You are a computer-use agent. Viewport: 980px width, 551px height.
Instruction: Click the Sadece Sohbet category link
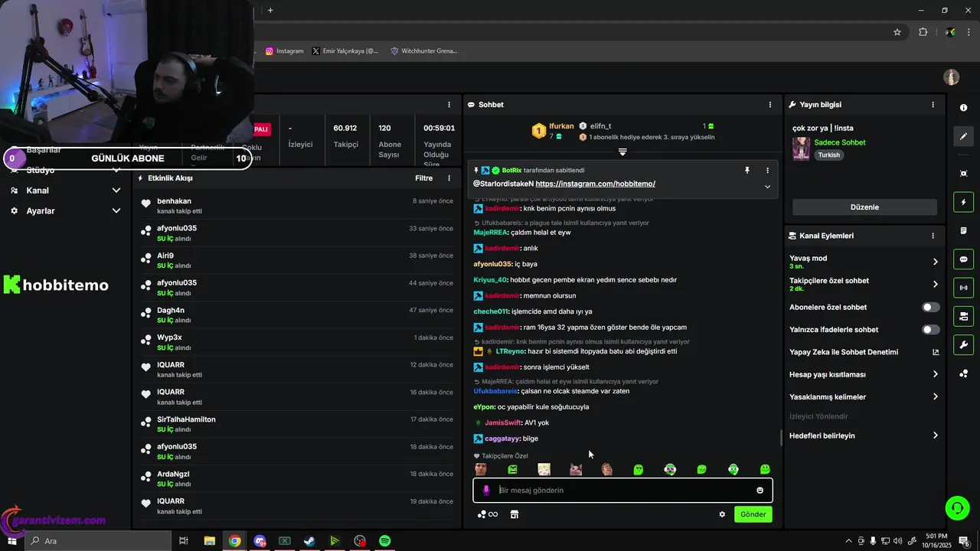click(840, 143)
